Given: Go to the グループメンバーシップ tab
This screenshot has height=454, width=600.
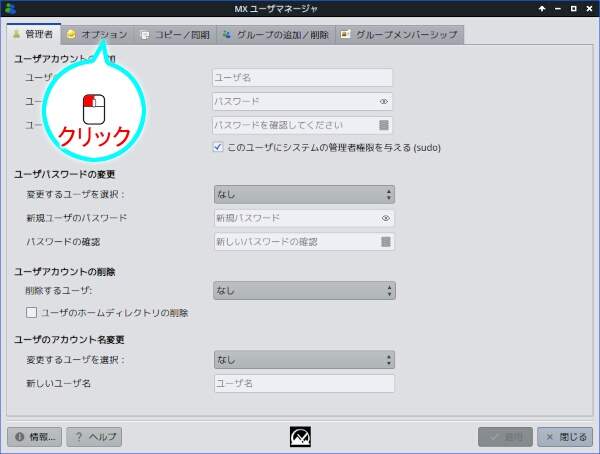Looking at the screenshot, I should [399, 35].
